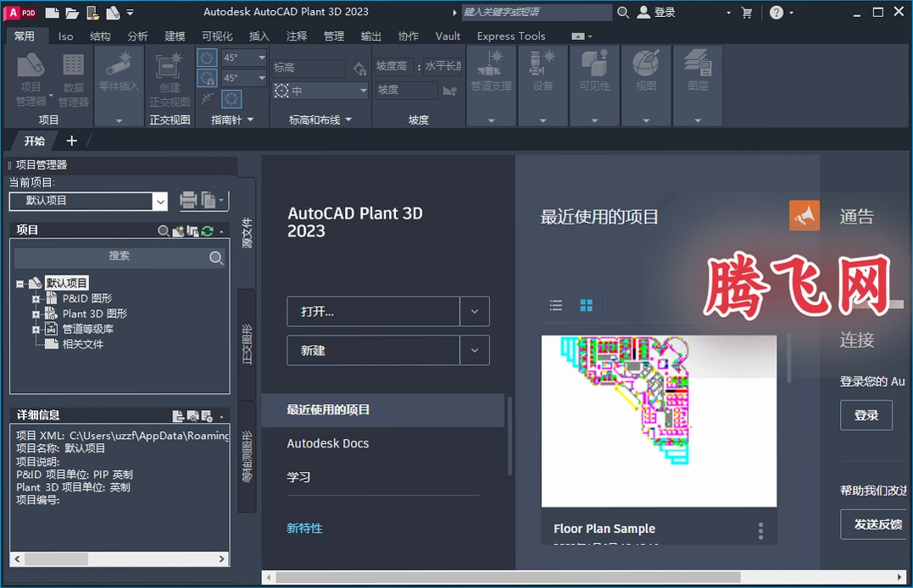Expand the 管道等级库 tree node
The height and width of the screenshot is (588, 913).
(36, 330)
